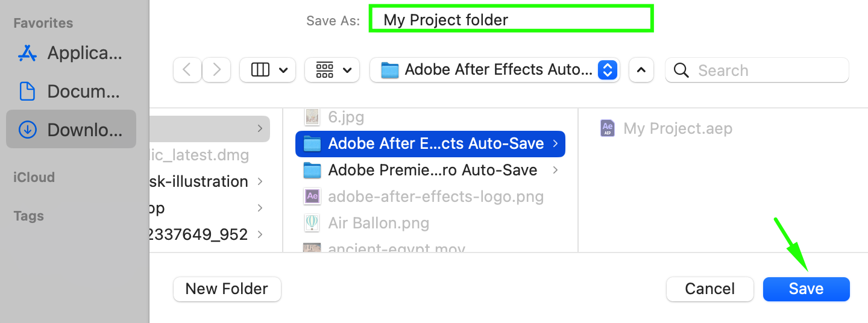The width and height of the screenshot is (868, 323).
Task: Open Applications in Favorites sidebar
Action: [x=71, y=53]
